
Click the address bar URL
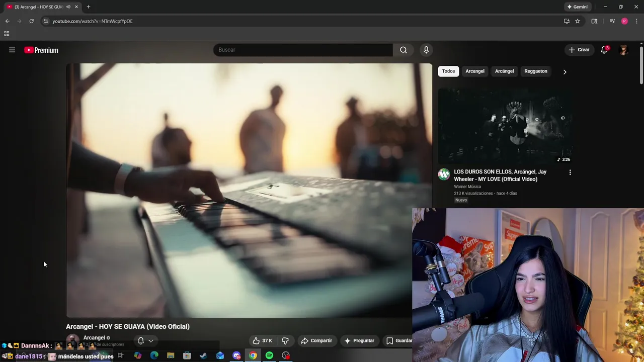coord(93,21)
